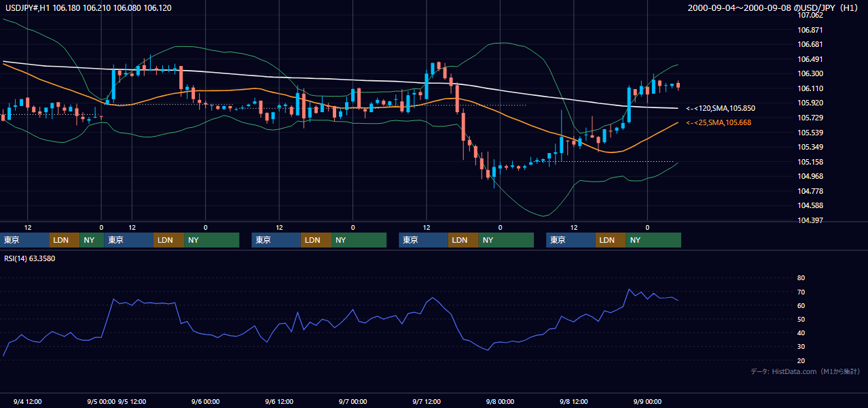Click the RSI 80 level label

(x=801, y=278)
